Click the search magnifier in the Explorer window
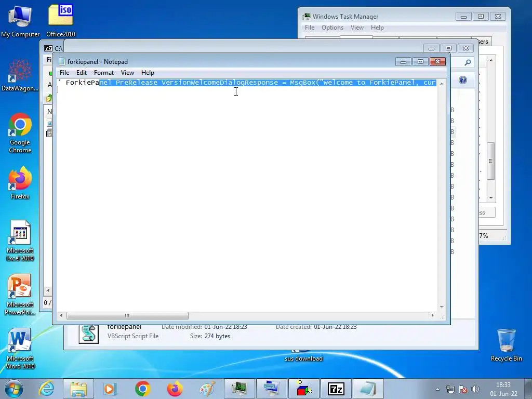The height and width of the screenshot is (399, 532). [x=468, y=62]
